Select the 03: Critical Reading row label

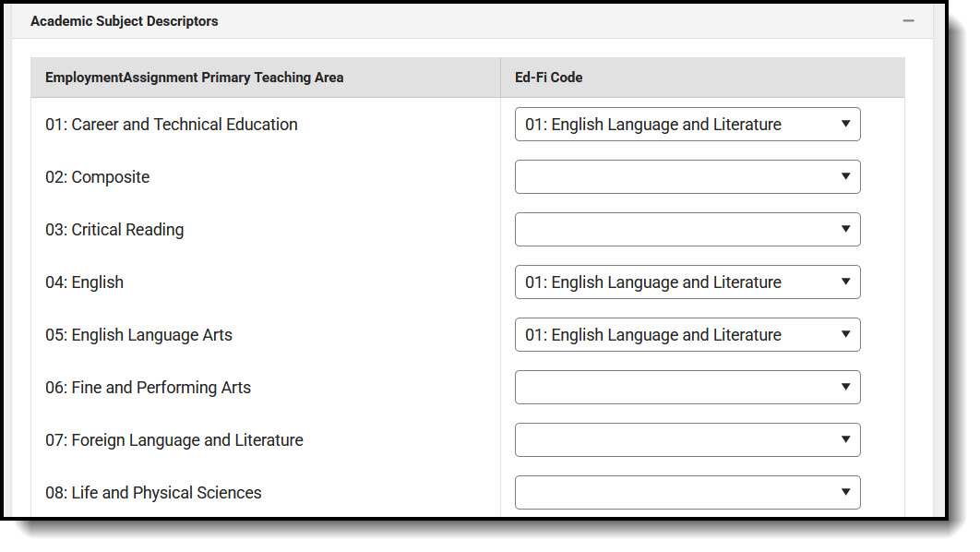click(x=114, y=230)
